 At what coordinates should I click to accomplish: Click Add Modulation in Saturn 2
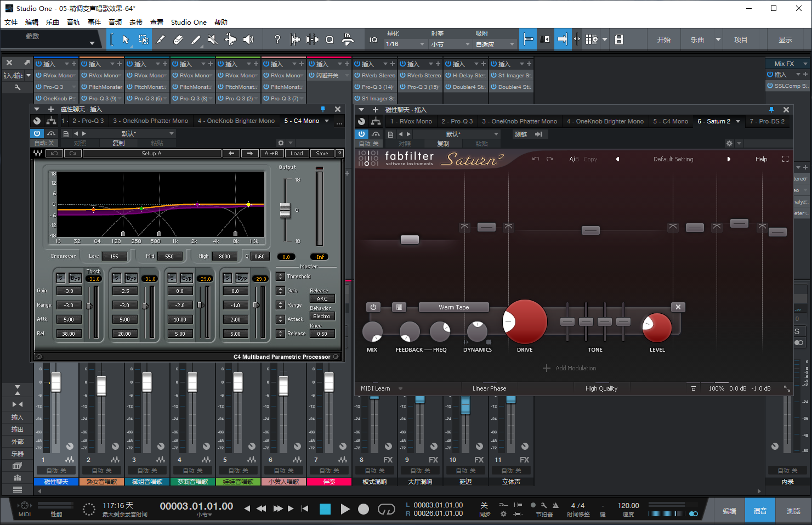coord(569,368)
